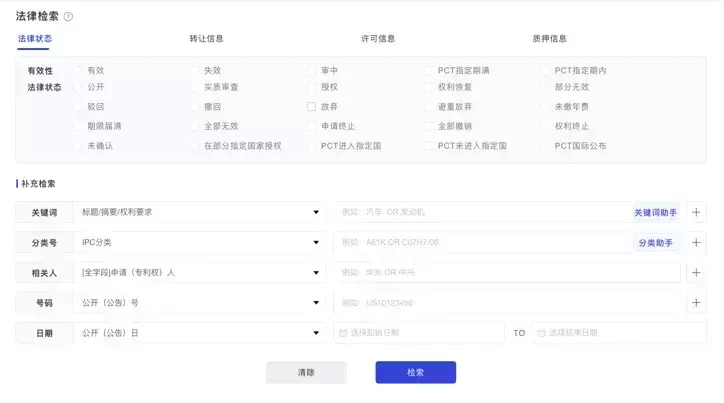Switch to the 转让信息 tab

click(206, 39)
